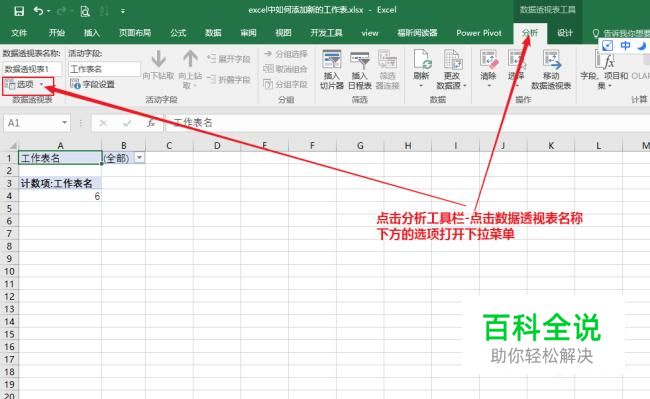This screenshot has height=399, width=650.
Task: Open the (全部) filter dropdown in B1
Action: [x=140, y=158]
